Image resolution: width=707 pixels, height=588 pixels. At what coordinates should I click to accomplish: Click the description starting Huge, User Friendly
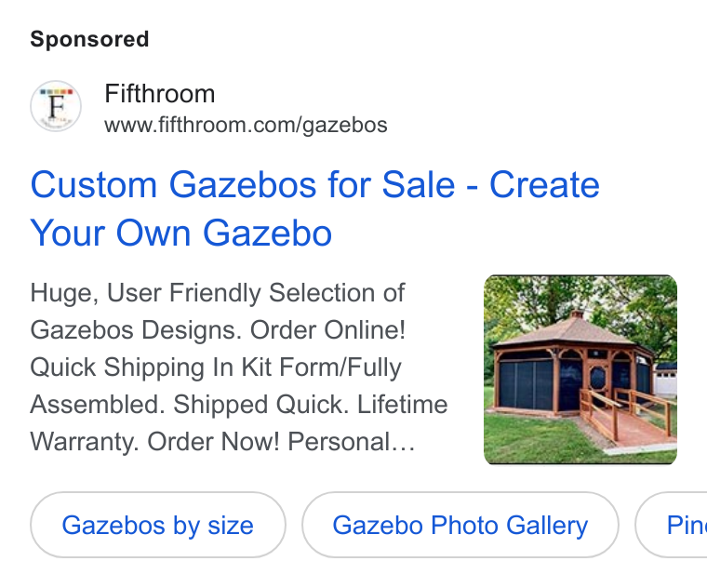(239, 367)
